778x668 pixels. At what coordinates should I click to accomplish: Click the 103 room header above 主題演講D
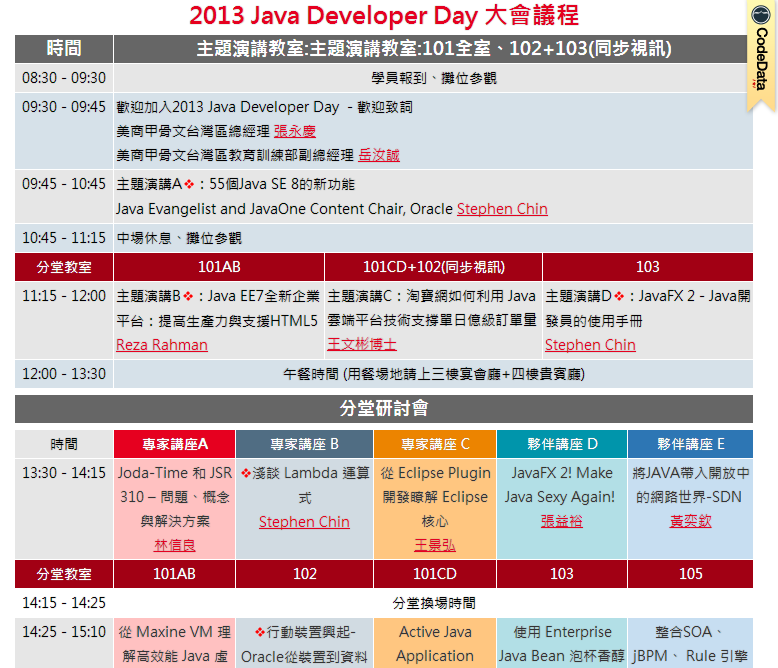pyautogui.click(x=648, y=267)
